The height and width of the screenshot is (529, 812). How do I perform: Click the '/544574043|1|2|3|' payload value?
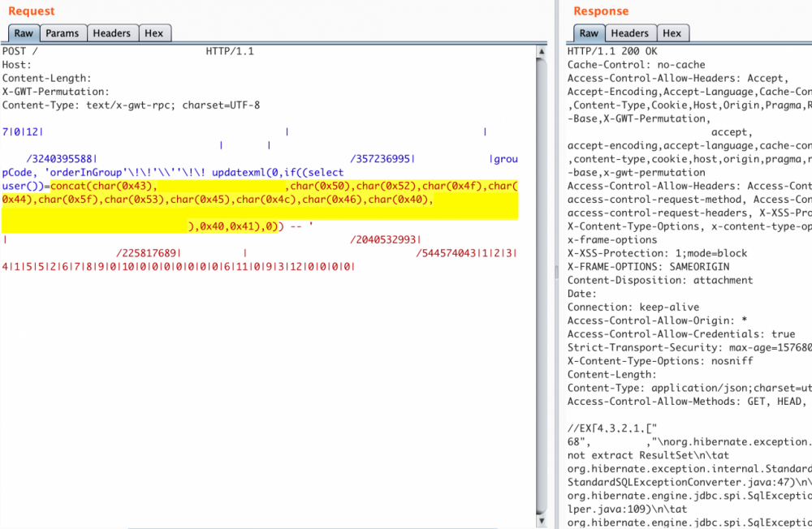466,253
